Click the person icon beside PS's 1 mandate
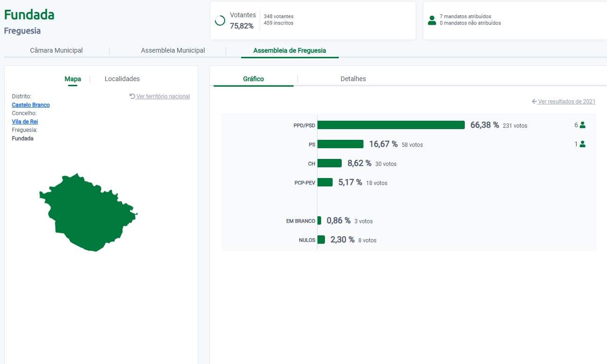The height and width of the screenshot is (364, 607). click(x=582, y=144)
